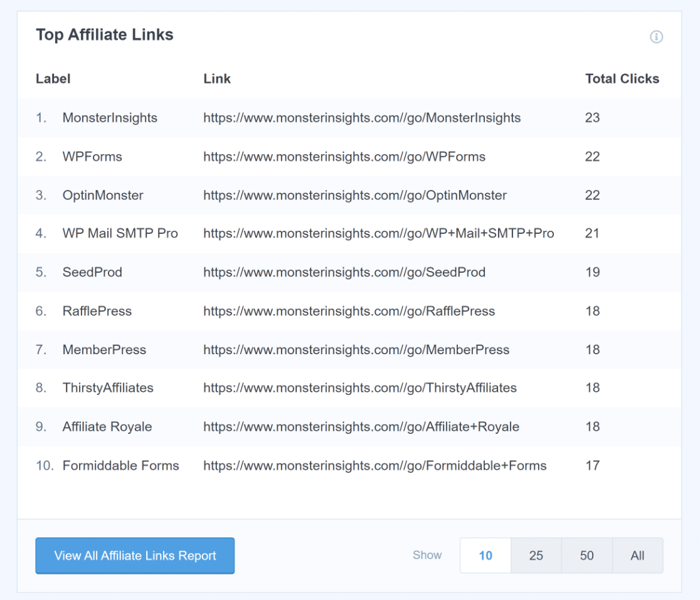Click the Affiliate Royale label in row 9

pyautogui.click(x=107, y=427)
